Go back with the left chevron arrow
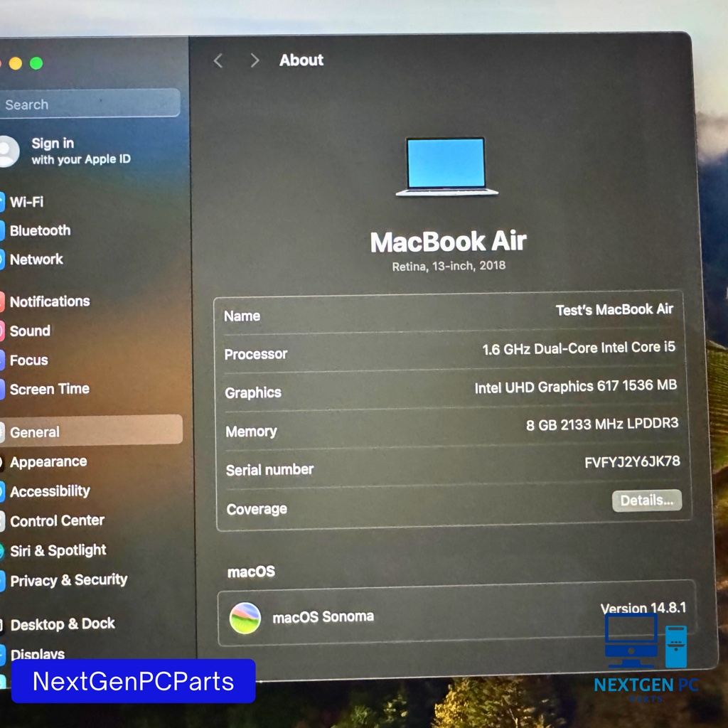The width and height of the screenshot is (728, 728). [x=218, y=60]
